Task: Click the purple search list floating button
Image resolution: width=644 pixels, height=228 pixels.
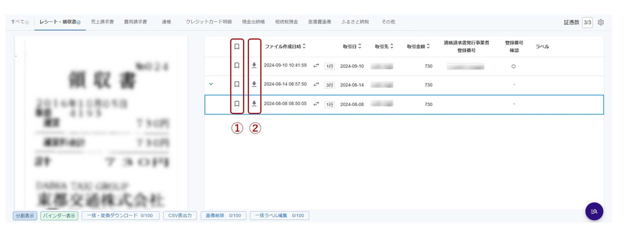Action: [594, 211]
